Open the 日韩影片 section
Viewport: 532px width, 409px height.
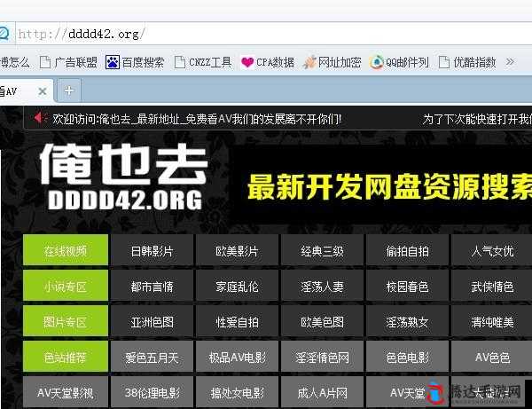click(152, 250)
